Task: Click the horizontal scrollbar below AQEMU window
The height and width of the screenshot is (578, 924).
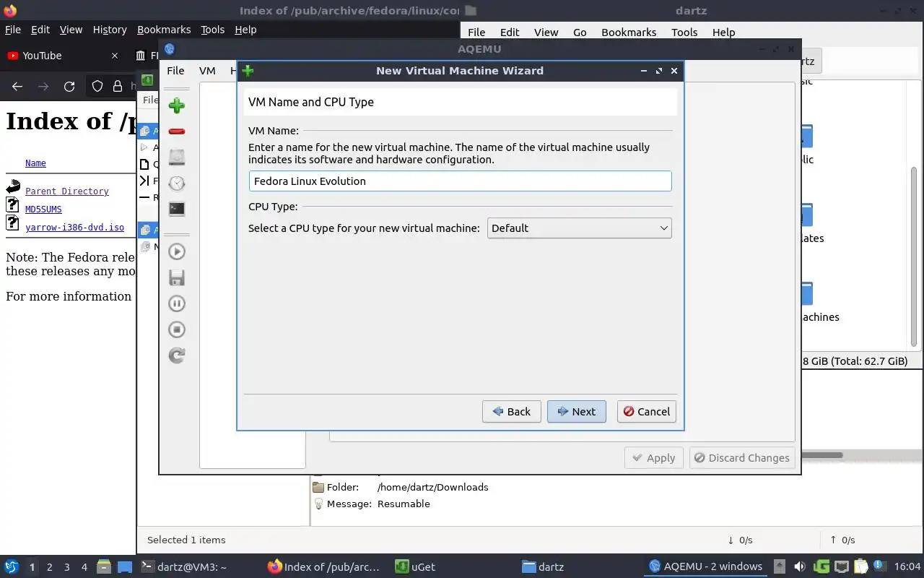Action: coord(821,455)
